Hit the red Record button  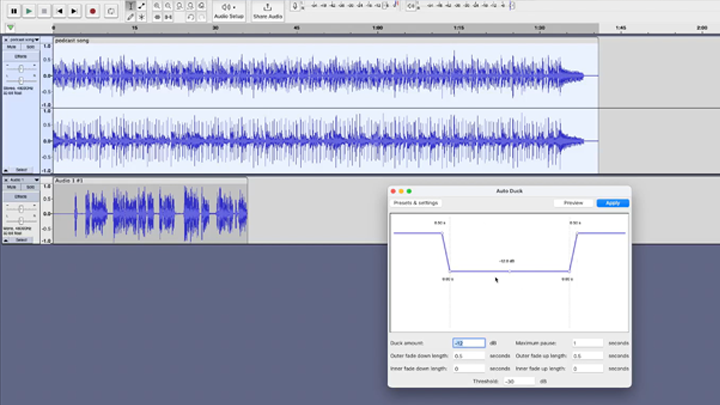pyautogui.click(x=93, y=10)
